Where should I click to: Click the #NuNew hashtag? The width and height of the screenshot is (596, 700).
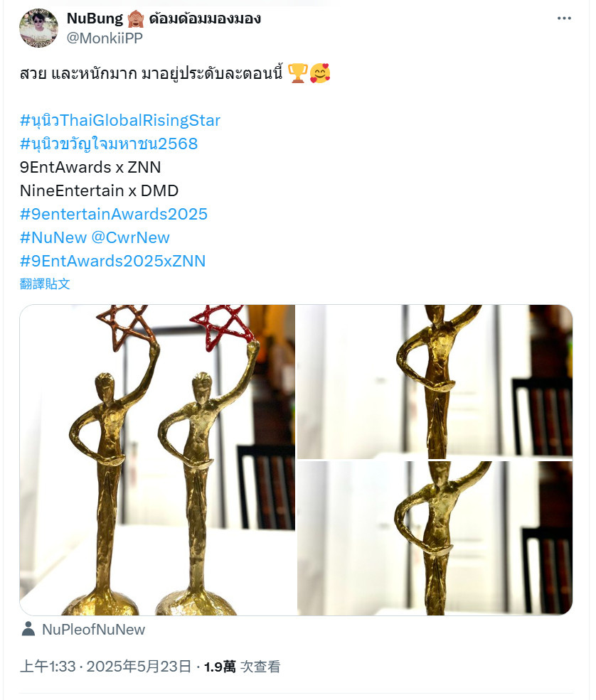(x=53, y=237)
